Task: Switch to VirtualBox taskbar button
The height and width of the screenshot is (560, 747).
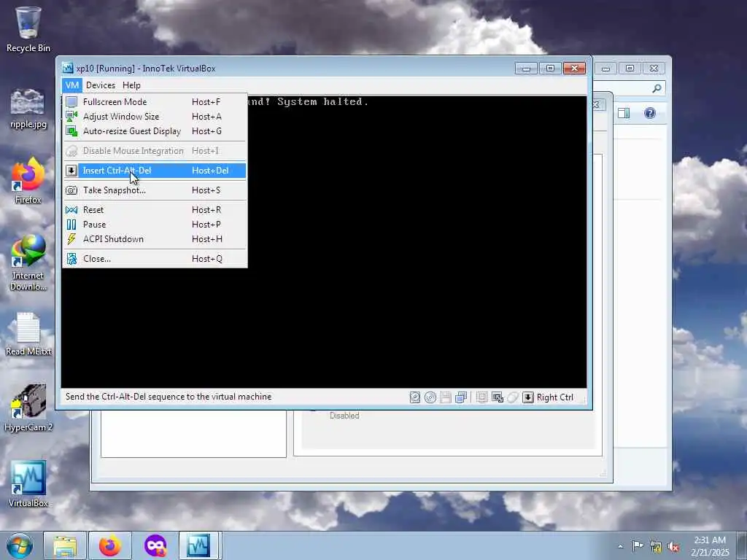Action: point(198,545)
